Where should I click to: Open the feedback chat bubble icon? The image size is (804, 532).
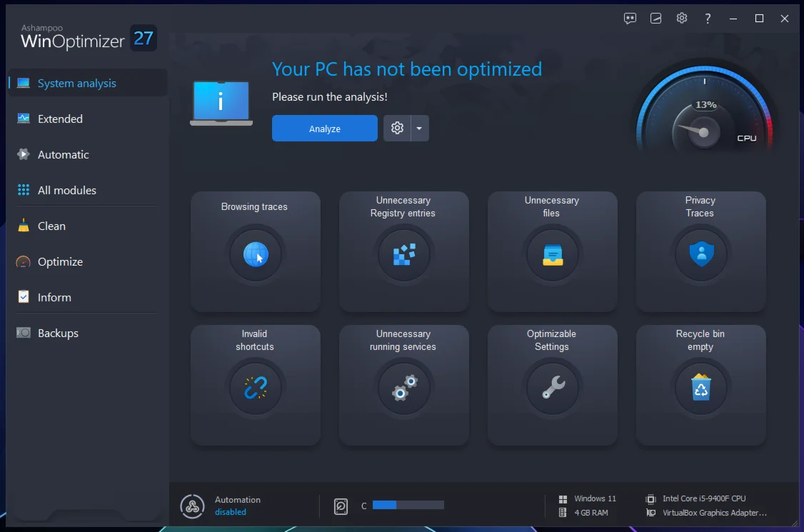630,19
